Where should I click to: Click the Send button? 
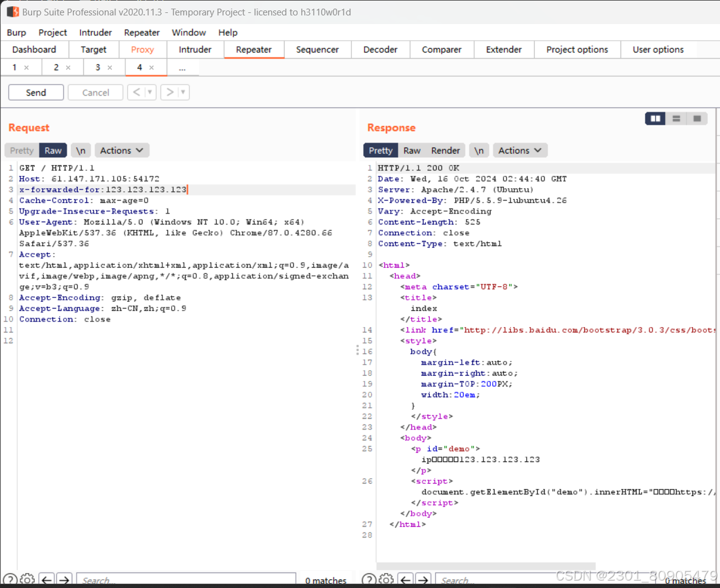(35, 92)
